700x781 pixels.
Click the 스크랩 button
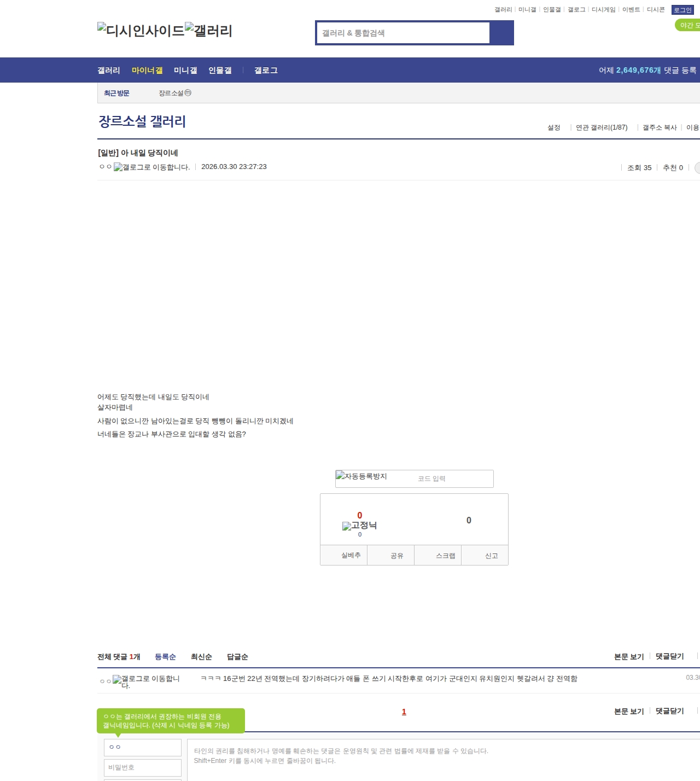445,556
